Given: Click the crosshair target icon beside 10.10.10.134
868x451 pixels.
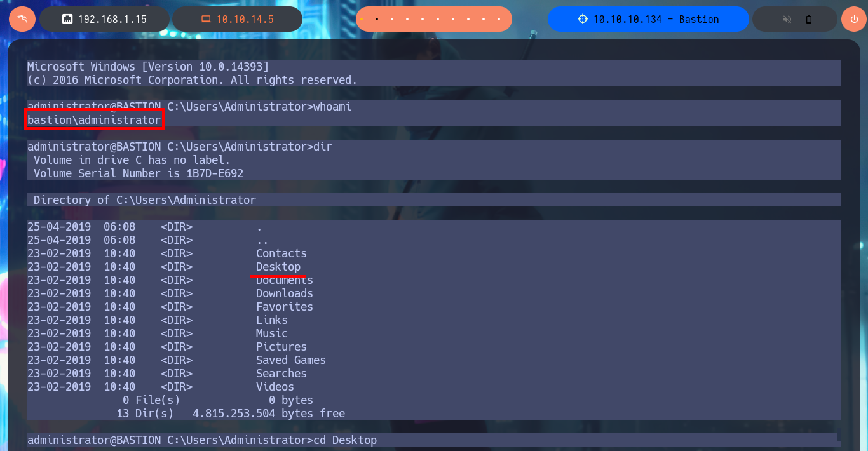Looking at the screenshot, I should point(583,19).
